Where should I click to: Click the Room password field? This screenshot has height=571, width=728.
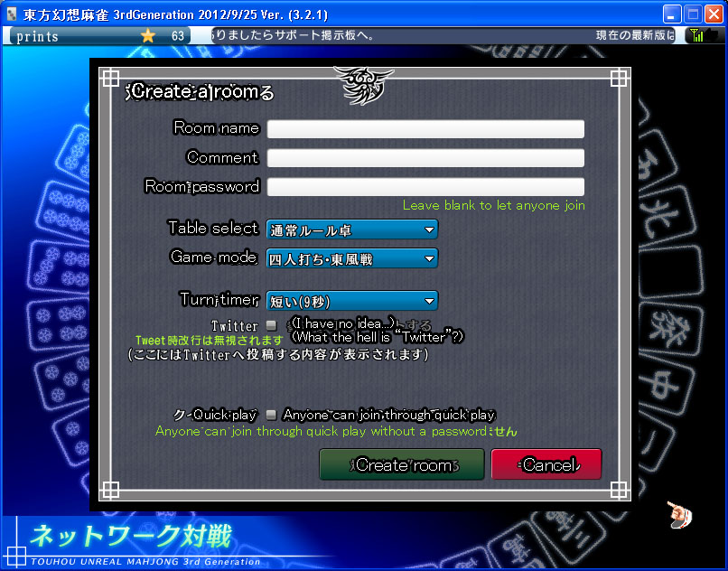coord(425,187)
